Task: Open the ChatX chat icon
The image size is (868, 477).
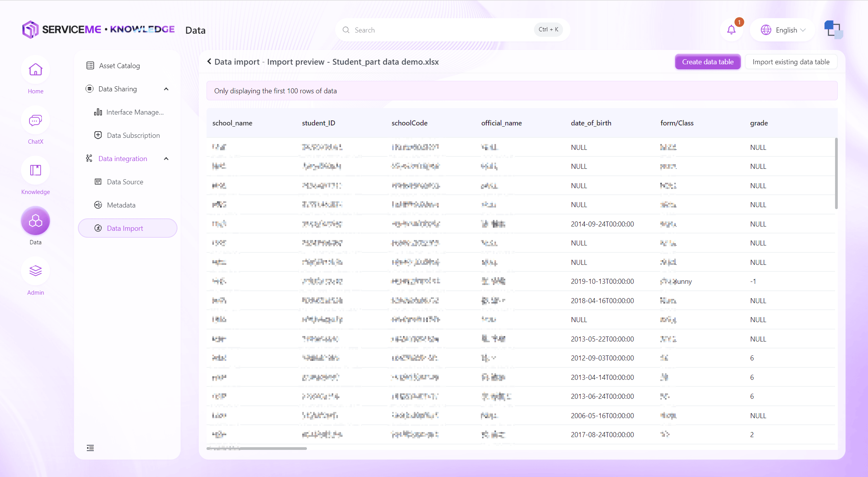Action: 35,120
